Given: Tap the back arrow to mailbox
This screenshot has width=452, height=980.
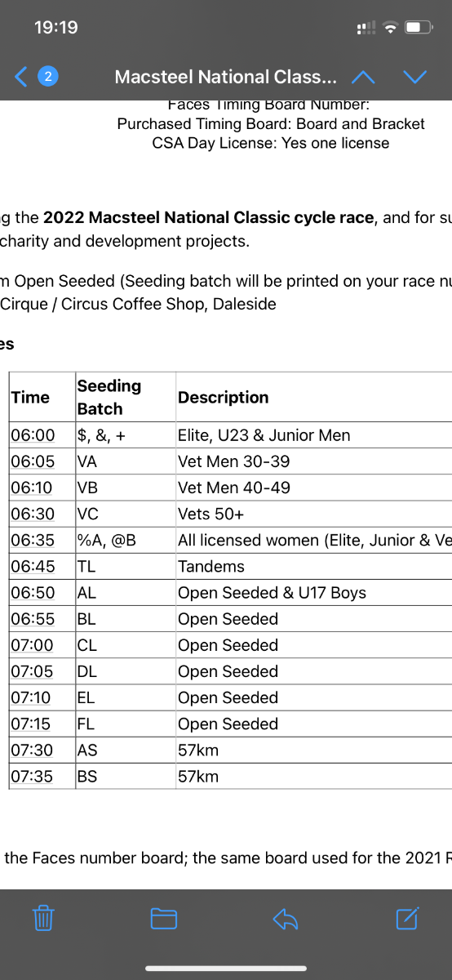Looking at the screenshot, I should [x=22, y=77].
